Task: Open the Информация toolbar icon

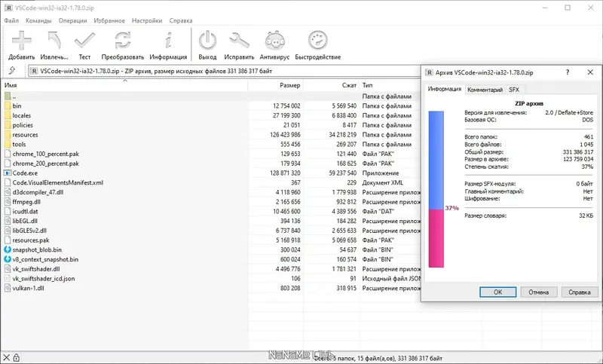Action: point(168,41)
